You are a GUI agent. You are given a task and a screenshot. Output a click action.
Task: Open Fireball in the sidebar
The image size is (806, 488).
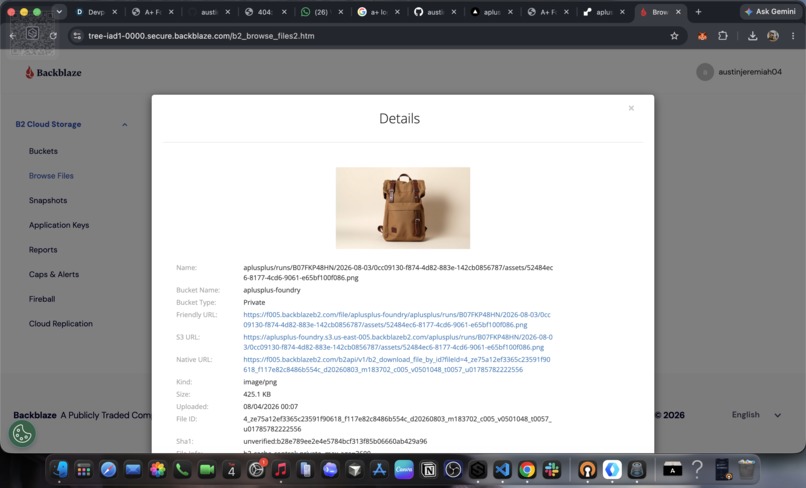[x=42, y=299]
